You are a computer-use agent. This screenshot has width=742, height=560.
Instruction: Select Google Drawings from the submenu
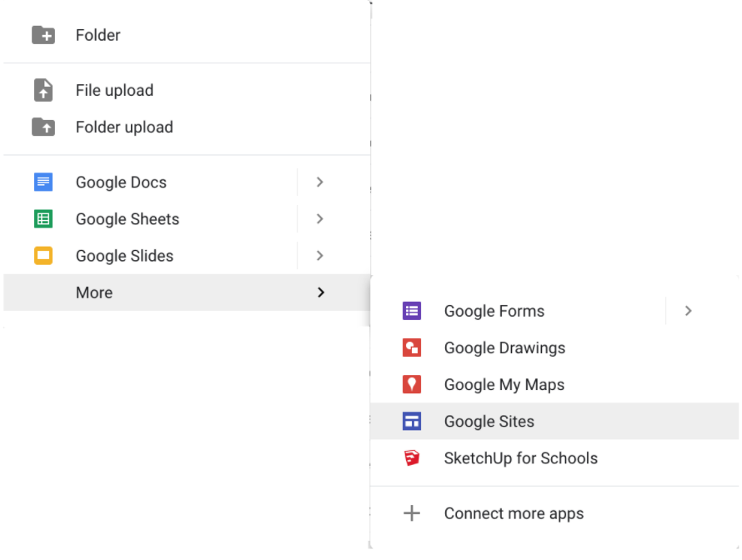point(554,347)
